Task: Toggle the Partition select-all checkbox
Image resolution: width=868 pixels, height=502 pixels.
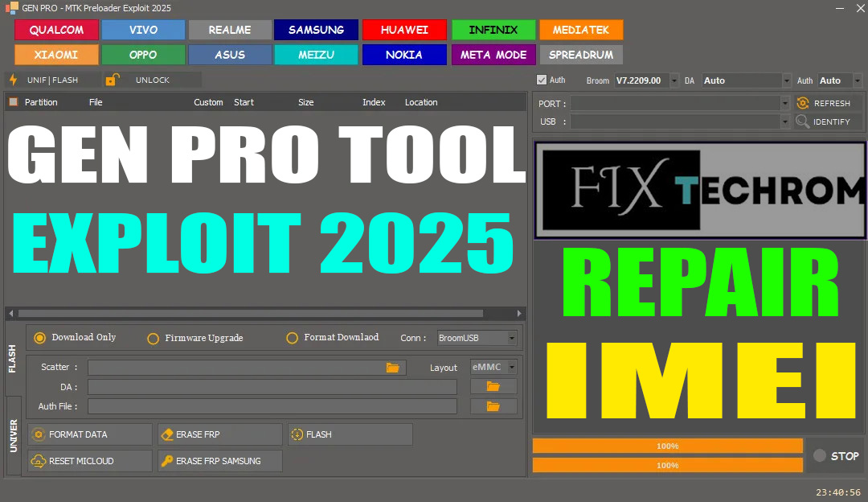Action: [x=14, y=102]
